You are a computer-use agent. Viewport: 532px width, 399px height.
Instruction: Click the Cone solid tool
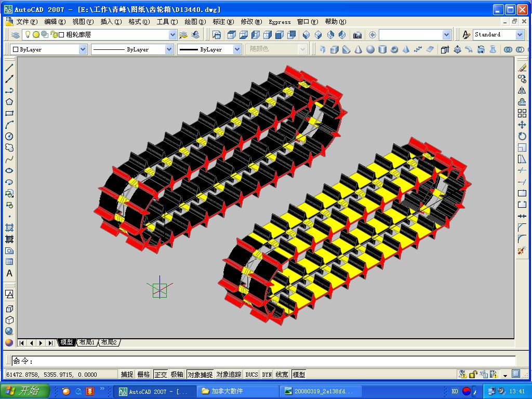[358, 49]
